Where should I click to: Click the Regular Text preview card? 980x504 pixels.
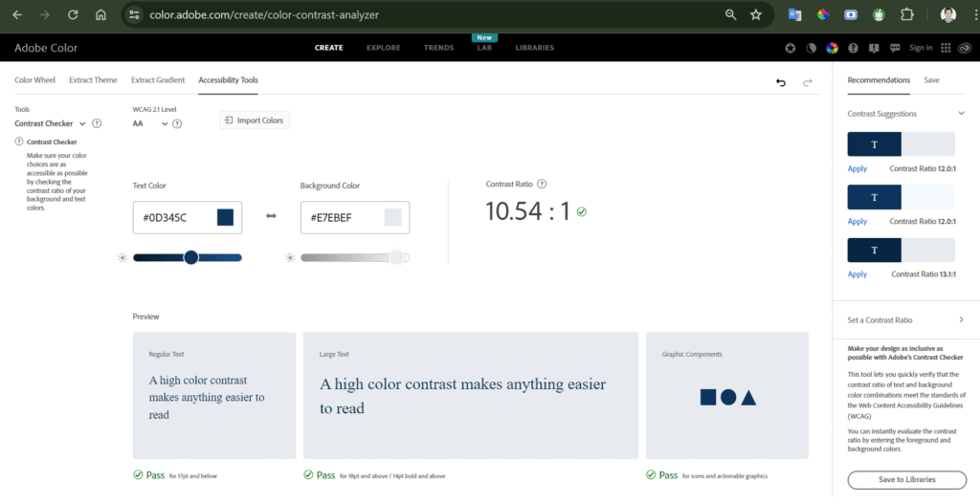point(214,396)
